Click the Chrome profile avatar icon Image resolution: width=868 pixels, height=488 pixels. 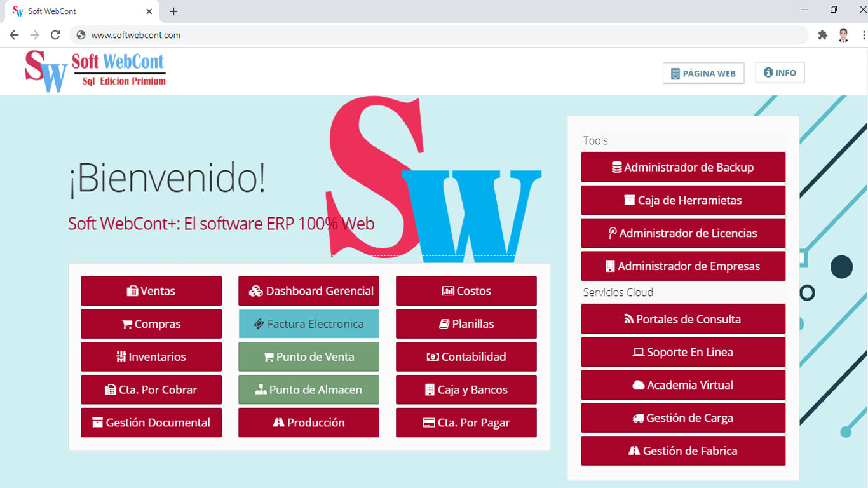point(843,35)
